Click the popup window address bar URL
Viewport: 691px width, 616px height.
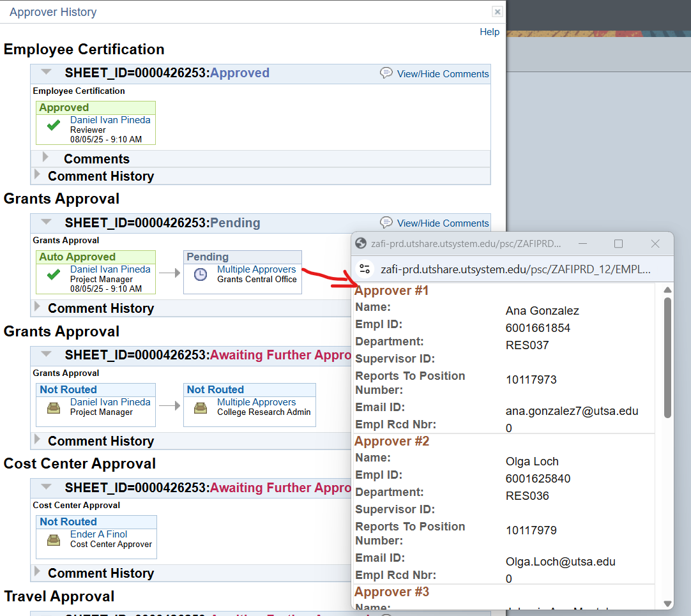(x=515, y=269)
